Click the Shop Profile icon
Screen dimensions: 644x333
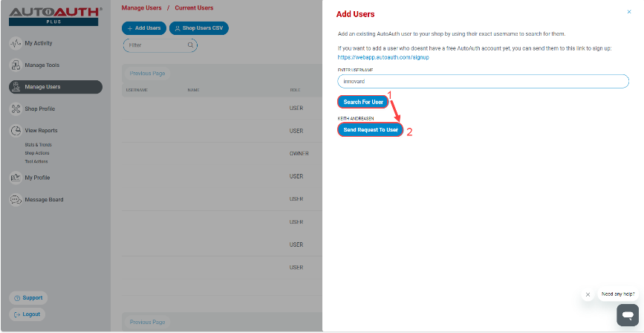16,109
